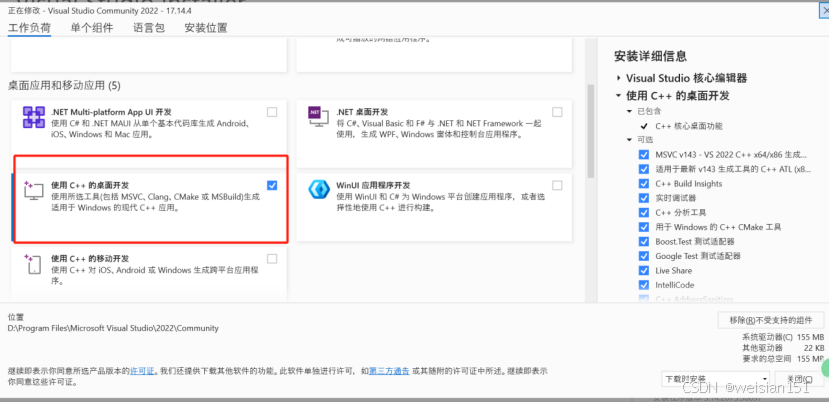Enable the .NET Multi-platform App UI 开发 checkbox

[x=272, y=112]
